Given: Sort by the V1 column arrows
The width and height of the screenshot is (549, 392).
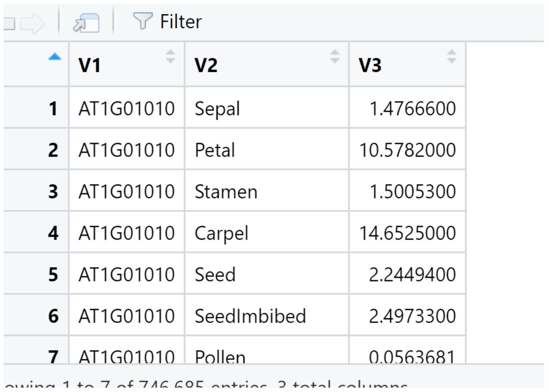Looking at the screenshot, I should coord(170,57).
